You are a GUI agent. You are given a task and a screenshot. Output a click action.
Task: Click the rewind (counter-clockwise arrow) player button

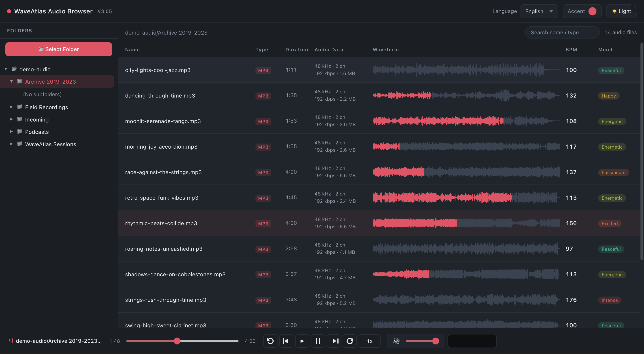click(x=270, y=341)
